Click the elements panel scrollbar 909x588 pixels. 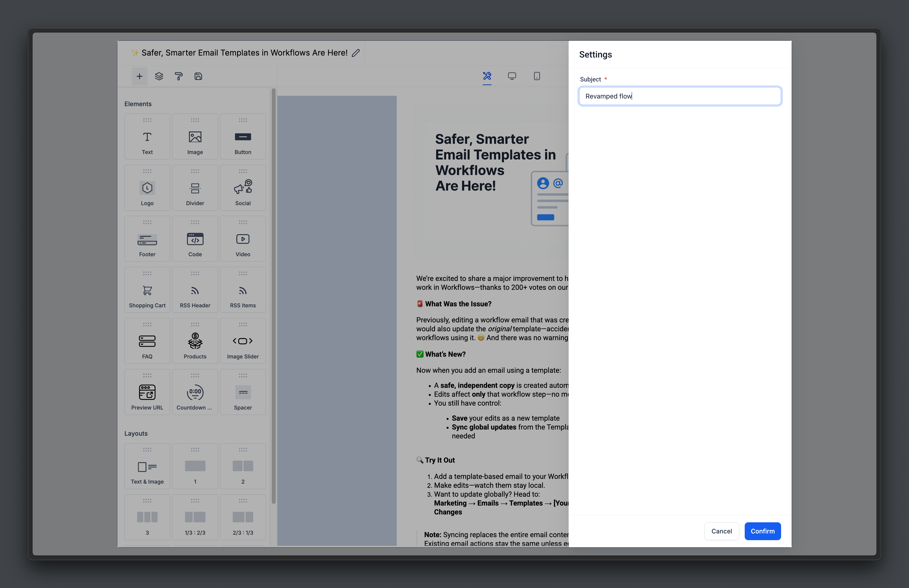pyautogui.click(x=273, y=296)
